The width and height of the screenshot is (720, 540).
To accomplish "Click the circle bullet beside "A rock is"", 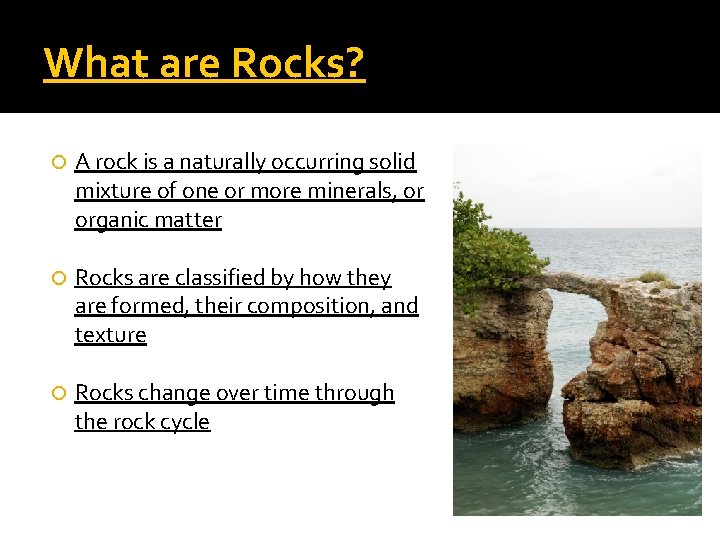I will (59, 162).
